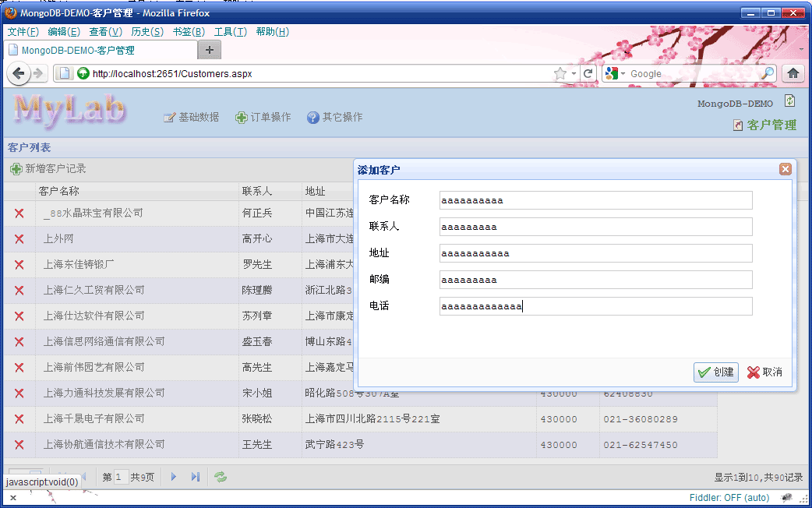812x508 pixels.
Task: Delete the _88水晶珠宝有限公司 row
Action: tap(19, 213)
